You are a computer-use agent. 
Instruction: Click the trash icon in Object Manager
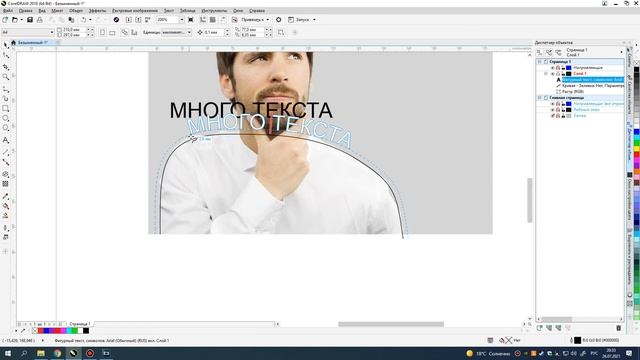(x=618, y=328)
